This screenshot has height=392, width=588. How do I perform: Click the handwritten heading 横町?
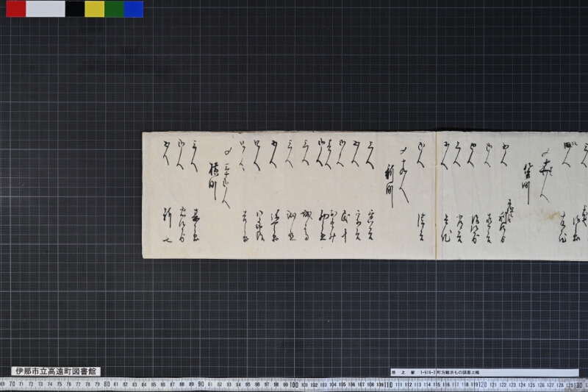(x=213, y=181)
